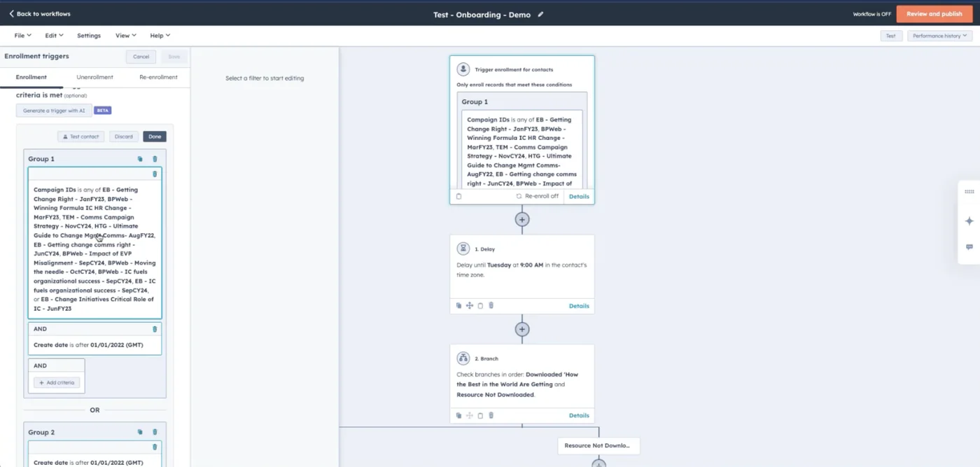Viewport: 980px width, 467px height.
Task: Delete Group 1 trash icon
Action: [155, 159]
